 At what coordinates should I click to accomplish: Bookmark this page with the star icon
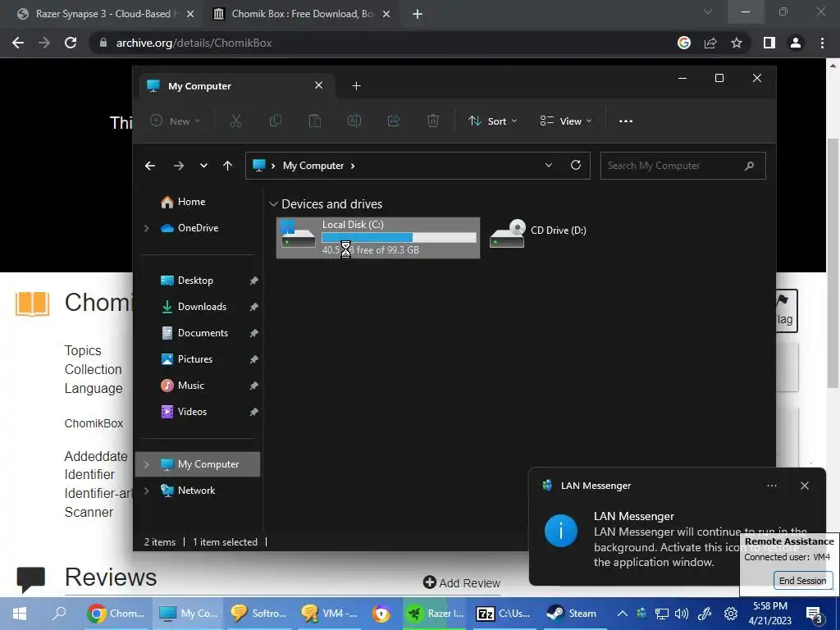(x=737, y=43)
